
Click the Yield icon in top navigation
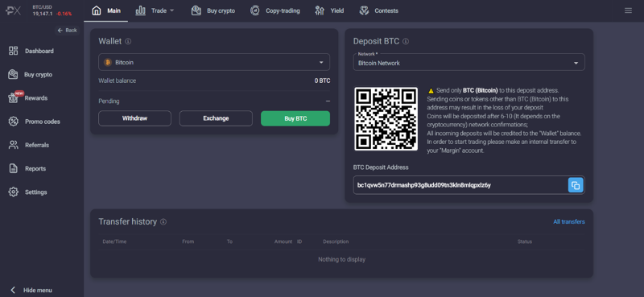click(320, 10)
